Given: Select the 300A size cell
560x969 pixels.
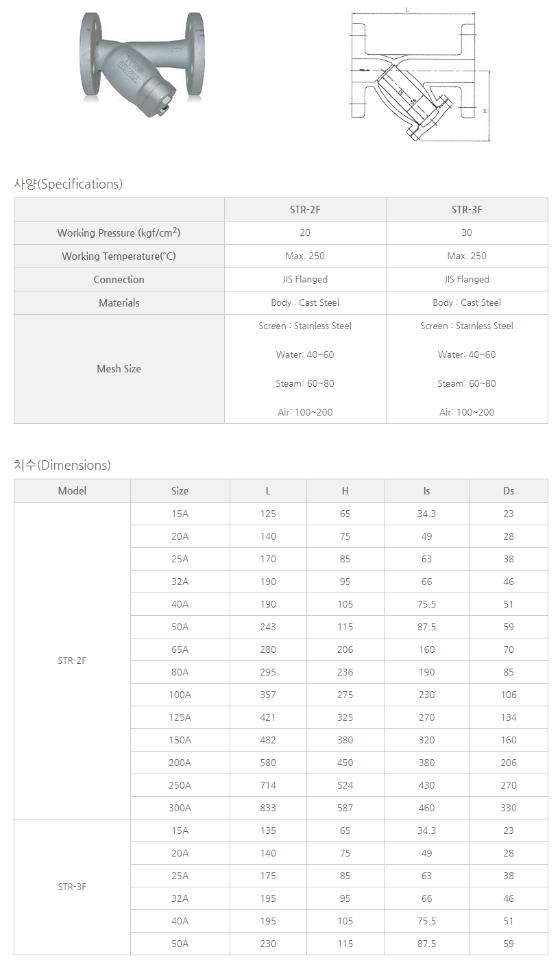Looking at the screenshot, I should [180, 808].
